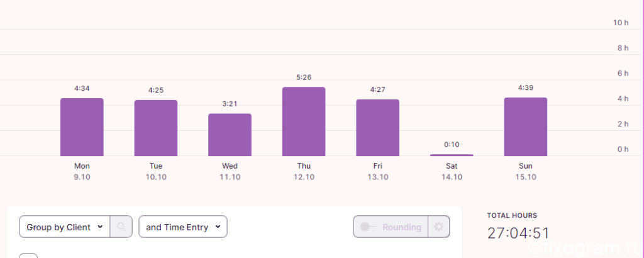Tick the checkbox below Group by Client
644x258 pixels.
pos(28,255)
